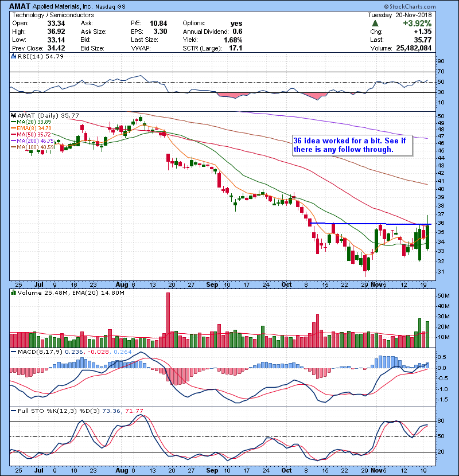Click the blue horizontal resistance line at 36
459x476 pixels.
[369, 224]
